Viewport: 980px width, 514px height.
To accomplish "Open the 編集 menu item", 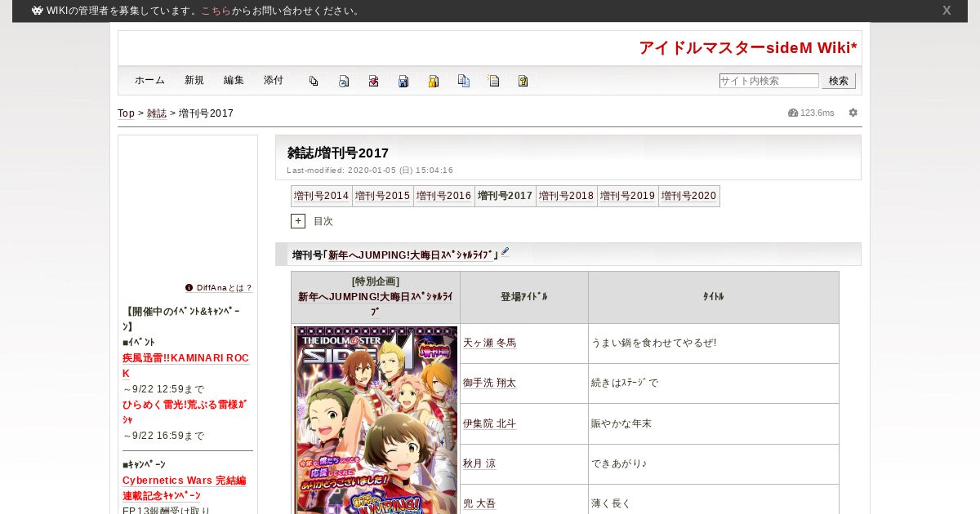I will pos(234,81).
